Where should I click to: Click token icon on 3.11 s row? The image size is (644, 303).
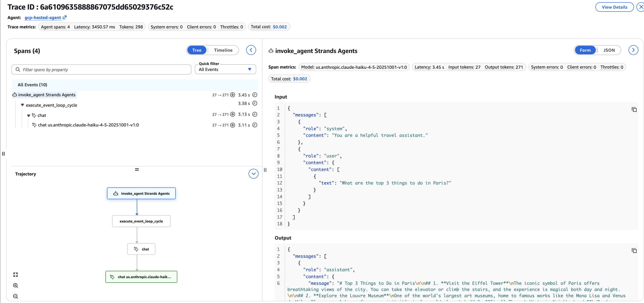click(233, 125)
